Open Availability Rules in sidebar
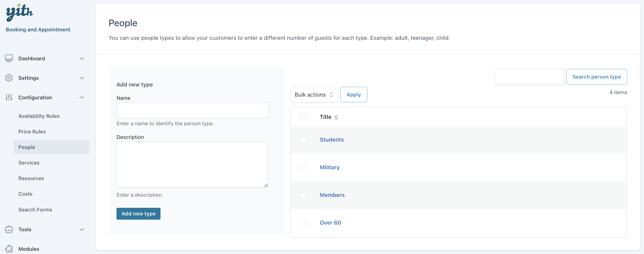 [x=39, y=116]
